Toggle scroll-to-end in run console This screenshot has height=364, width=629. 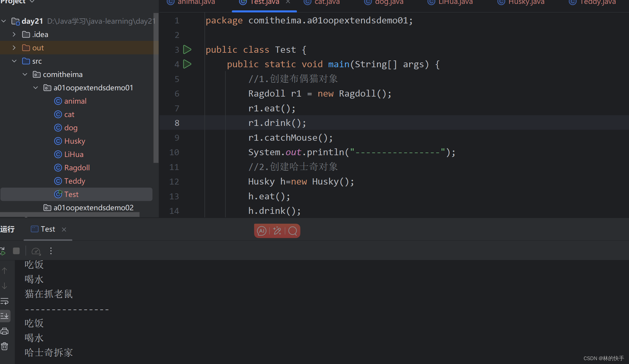[x=4, y=316]
